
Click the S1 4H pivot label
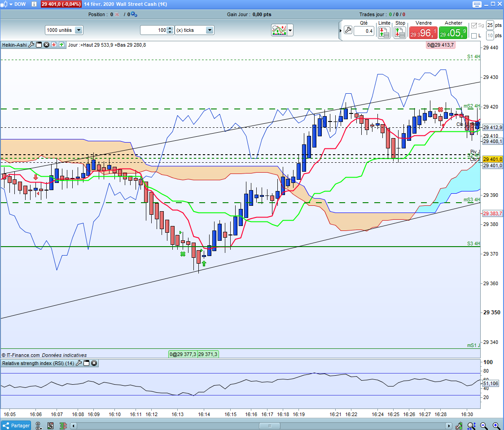473,56
